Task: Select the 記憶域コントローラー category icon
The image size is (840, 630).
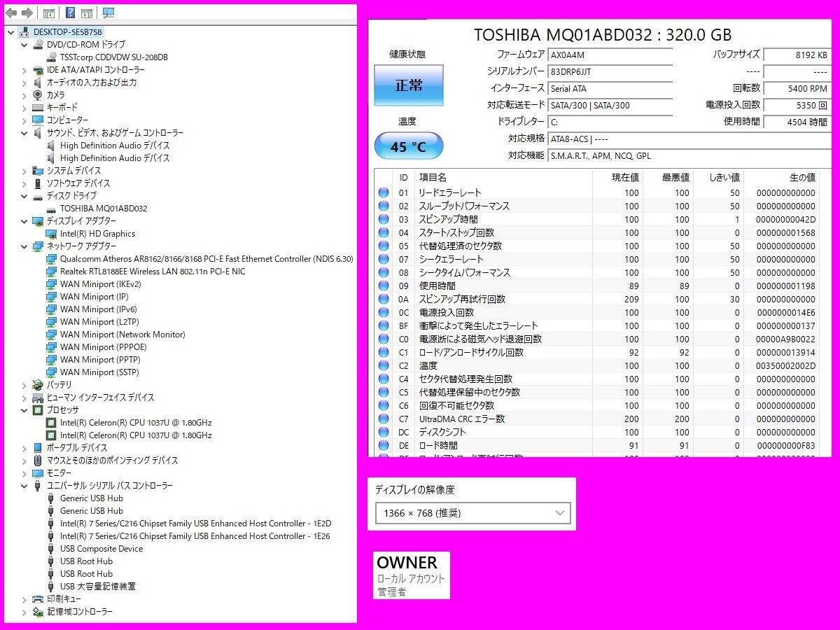Action: pyautogui.click(x=38, y=611)
